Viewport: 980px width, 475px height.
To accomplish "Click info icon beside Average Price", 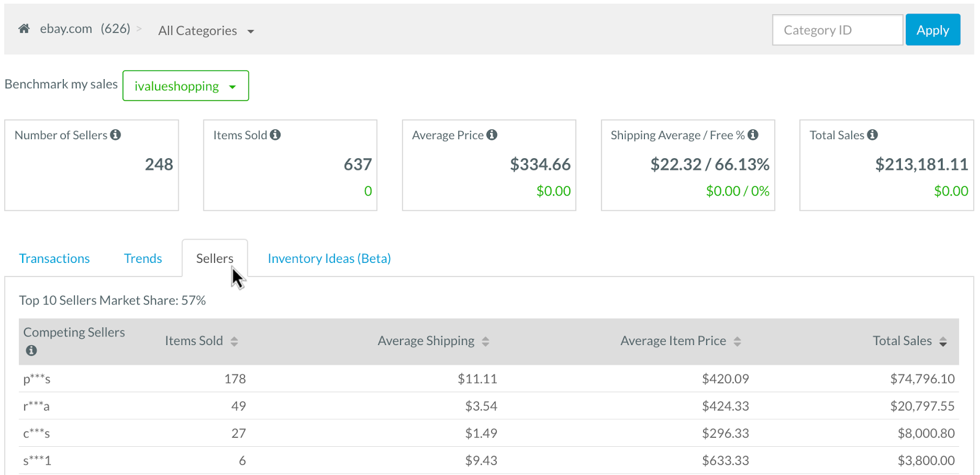I will click(492, 135).
